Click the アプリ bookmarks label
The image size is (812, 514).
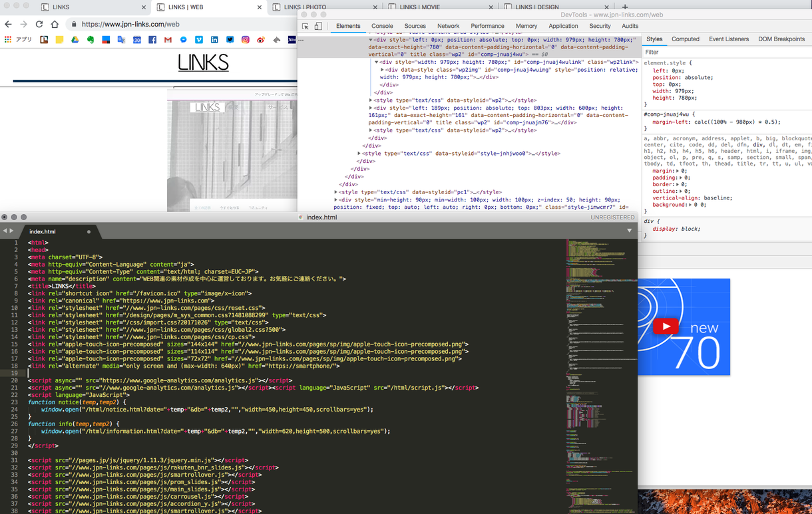click(24, 40)
